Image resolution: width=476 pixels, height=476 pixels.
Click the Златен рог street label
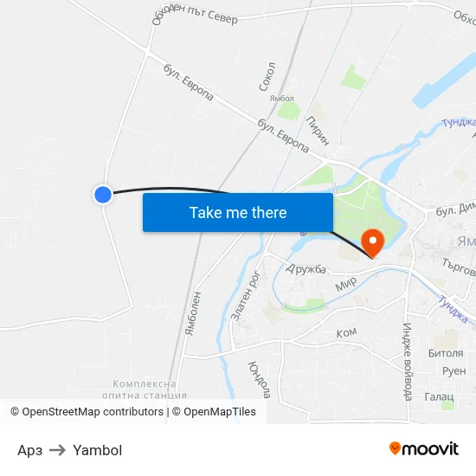246,296
